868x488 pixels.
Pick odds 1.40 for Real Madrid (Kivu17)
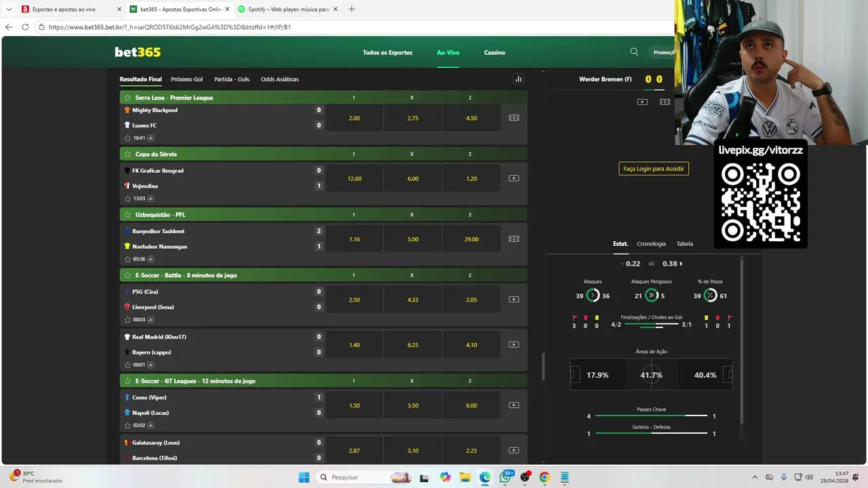click(x=354, y=344)
